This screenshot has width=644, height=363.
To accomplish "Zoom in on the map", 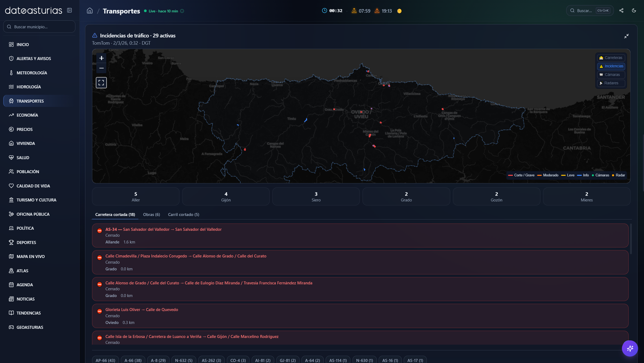I will 101,58.
